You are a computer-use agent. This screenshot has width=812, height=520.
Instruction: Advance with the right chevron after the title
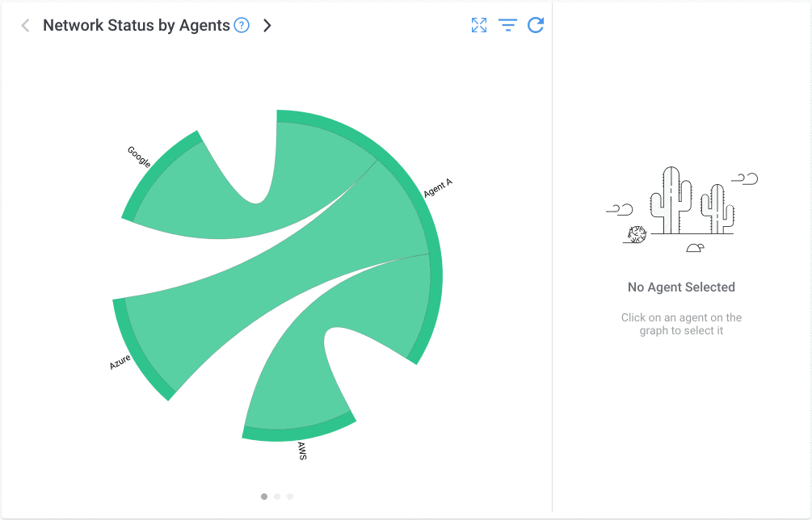pyautogui.click(x=267, y=25)
